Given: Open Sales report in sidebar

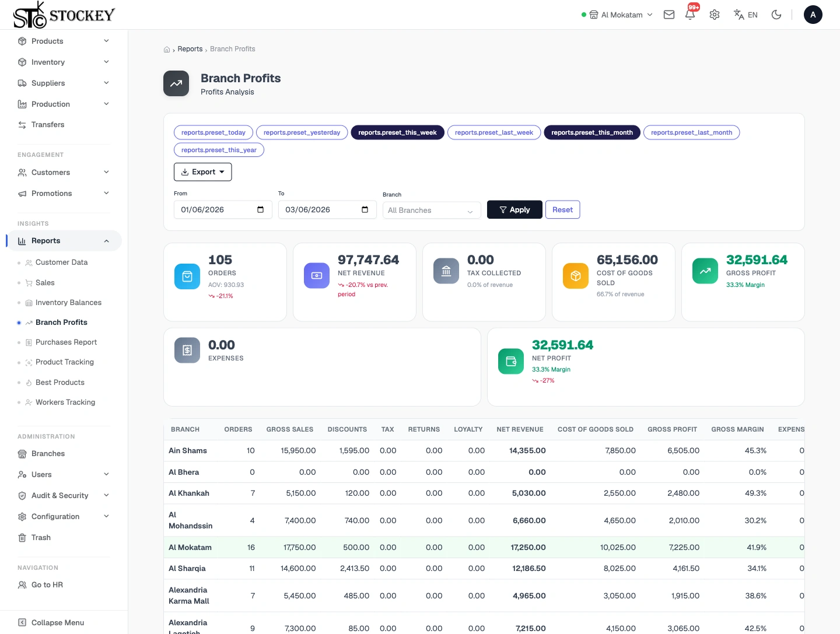Looking at the screenshot, I should coord(45,283).
